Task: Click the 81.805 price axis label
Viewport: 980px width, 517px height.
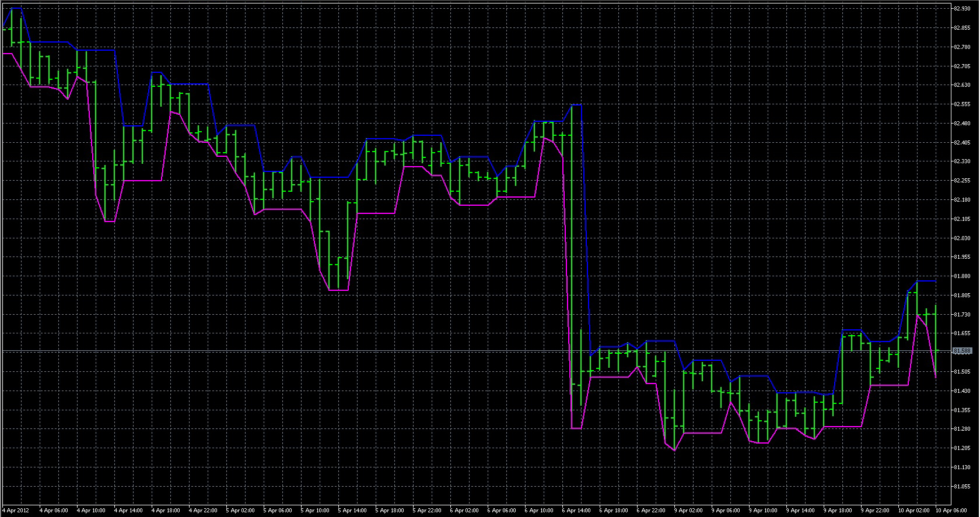Action: point(963,296)
